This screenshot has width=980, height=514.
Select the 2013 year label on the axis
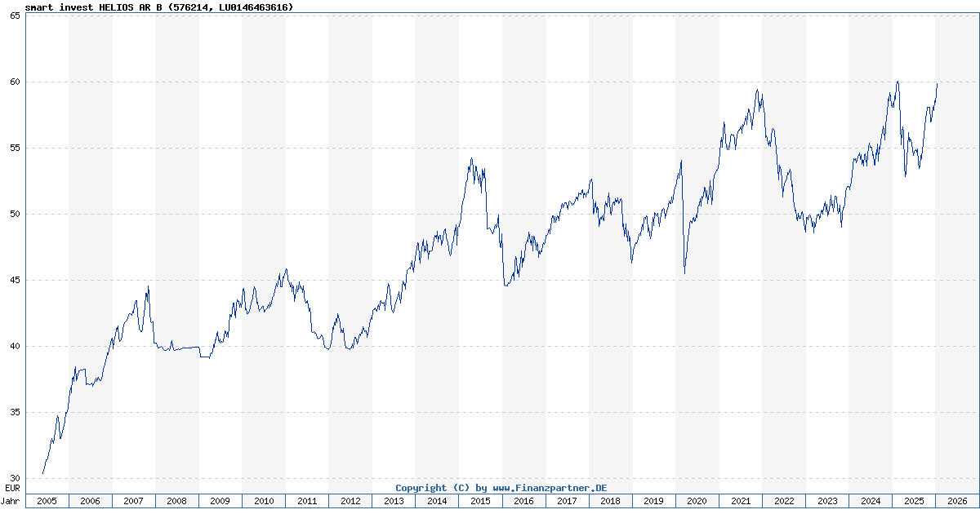pos(394,501)
